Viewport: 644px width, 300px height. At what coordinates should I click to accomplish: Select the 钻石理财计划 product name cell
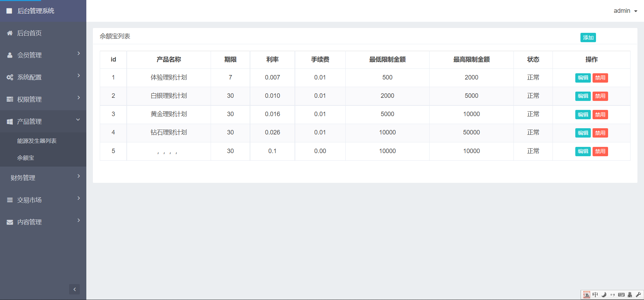tap(169, 132)
